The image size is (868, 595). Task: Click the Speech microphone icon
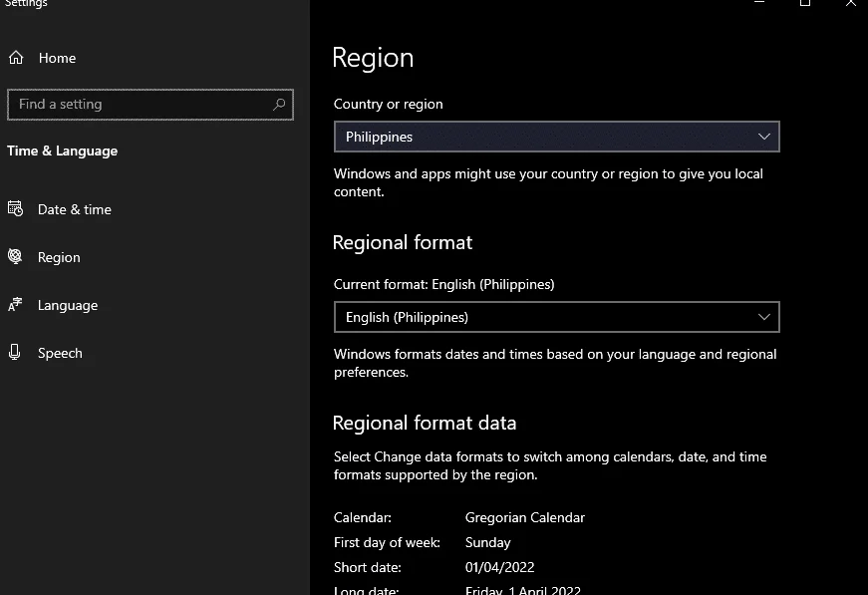[x=15, y=352]
